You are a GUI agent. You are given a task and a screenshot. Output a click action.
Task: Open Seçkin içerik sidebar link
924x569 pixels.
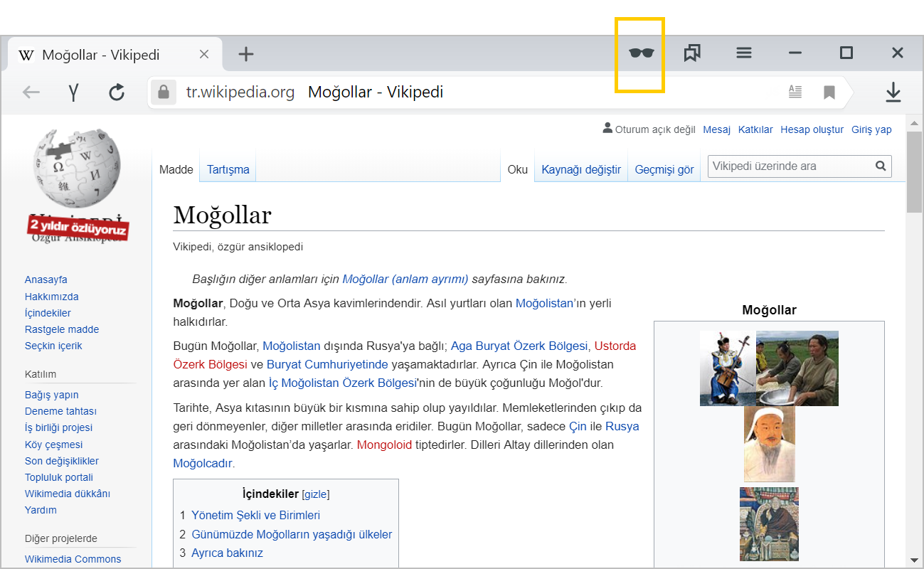(53, 346)
